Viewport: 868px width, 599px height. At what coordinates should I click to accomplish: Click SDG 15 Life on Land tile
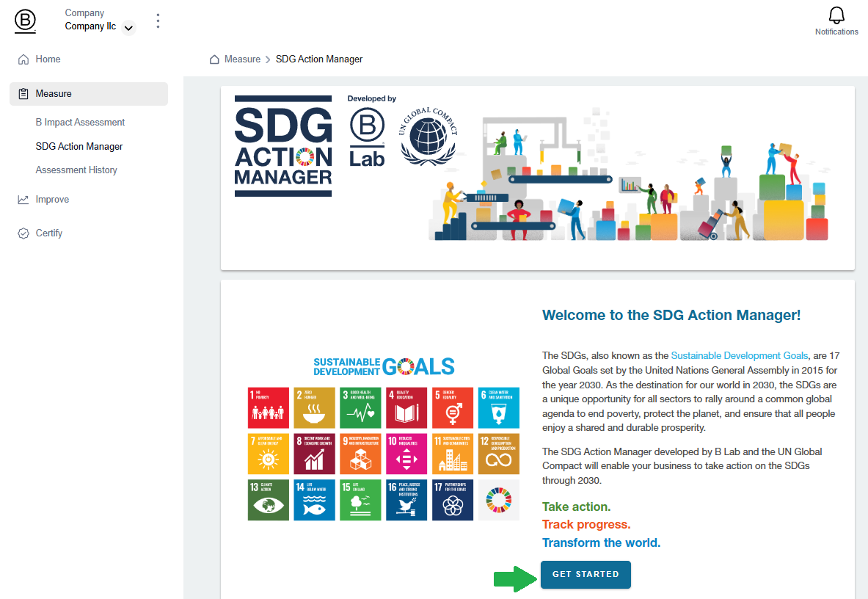point(360,500)
